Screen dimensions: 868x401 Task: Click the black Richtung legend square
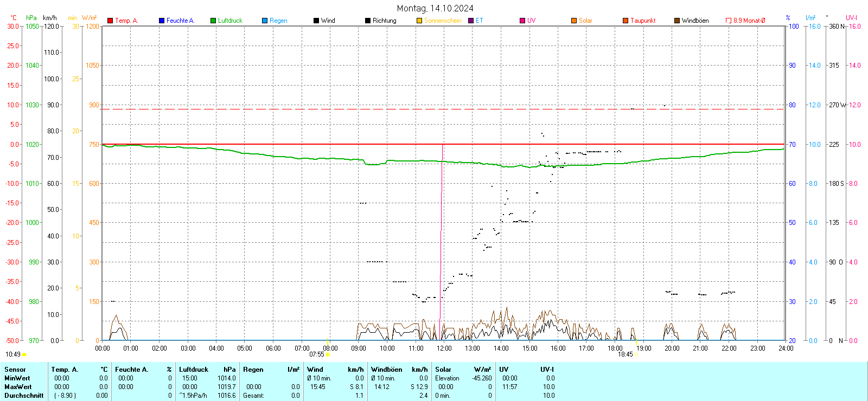(x=368, y=21)
